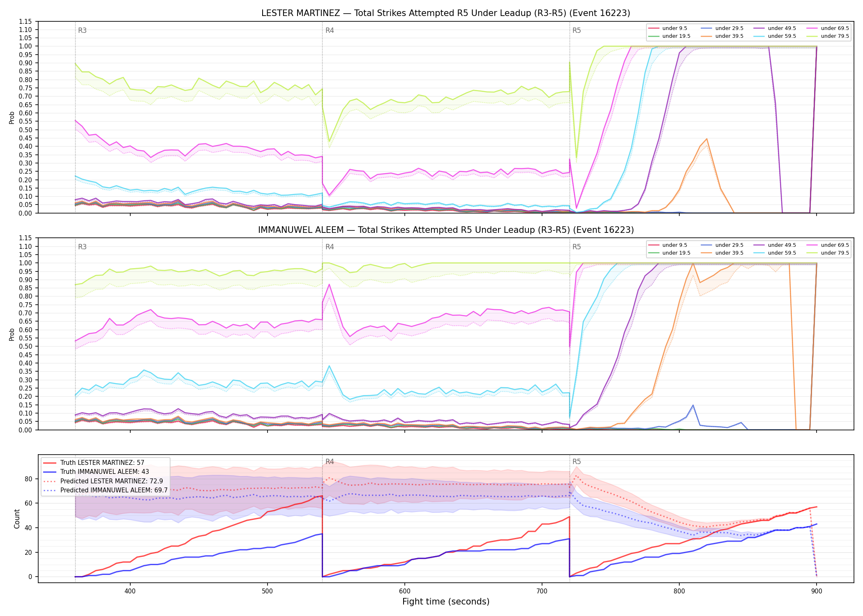Click the R3 round marker in Lester Martinez chart

[82, 30]
